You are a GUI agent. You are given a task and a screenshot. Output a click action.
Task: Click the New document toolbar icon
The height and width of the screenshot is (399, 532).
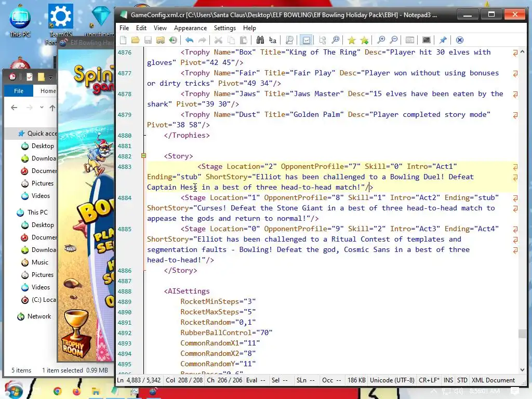click(123, 40)
